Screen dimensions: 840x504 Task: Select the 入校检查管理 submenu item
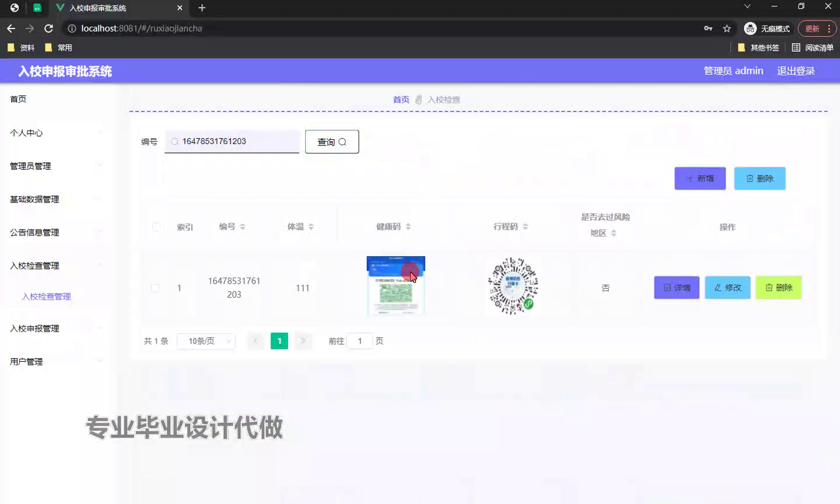coord(46,296)
